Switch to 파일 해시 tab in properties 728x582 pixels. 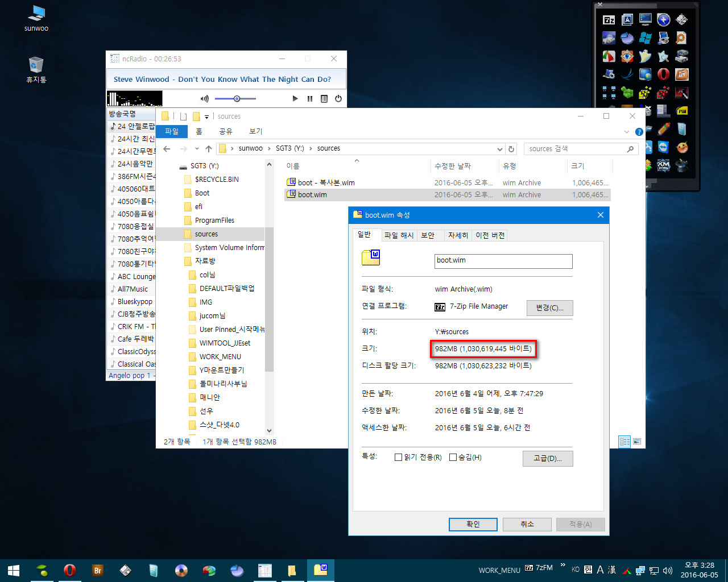399,235
